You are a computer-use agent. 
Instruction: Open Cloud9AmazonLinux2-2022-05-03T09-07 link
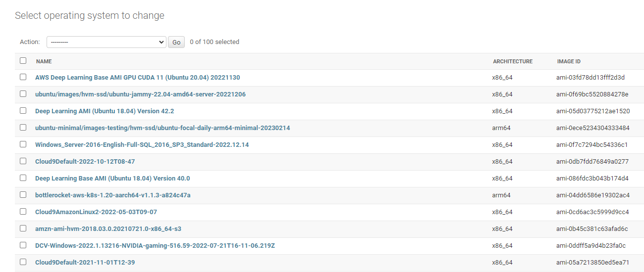96,212
